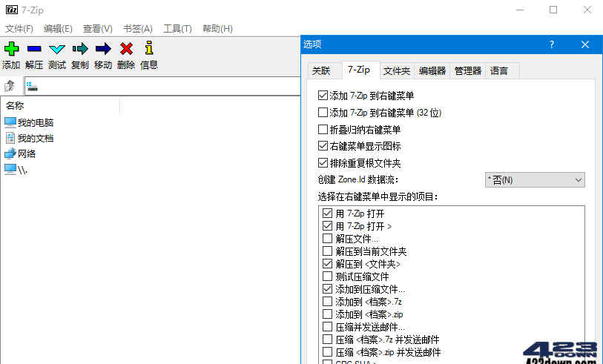Image resolution: width=603 pixels, height=364 pixels.
Task: Open the 书签(A) menu
Action: [x=138, y=29]
